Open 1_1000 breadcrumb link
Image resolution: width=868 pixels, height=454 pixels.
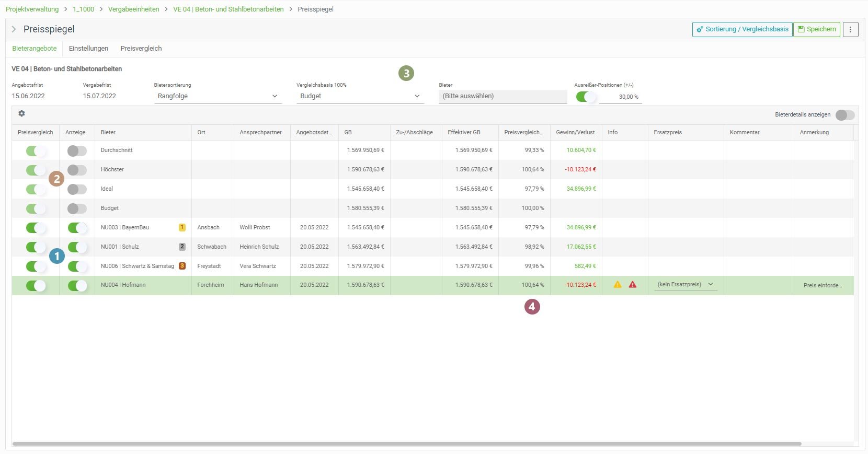(83, 9)
